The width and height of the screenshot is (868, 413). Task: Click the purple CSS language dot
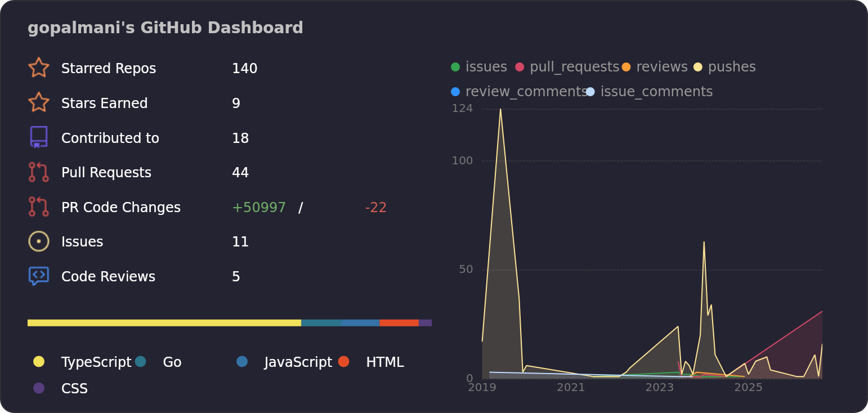pos(39,388)
